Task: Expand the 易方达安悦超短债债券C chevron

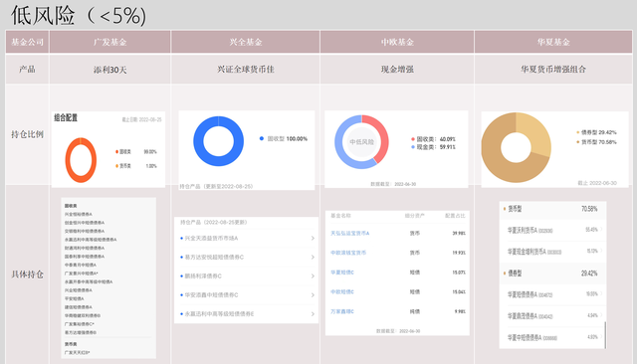Action: [313, 258]
